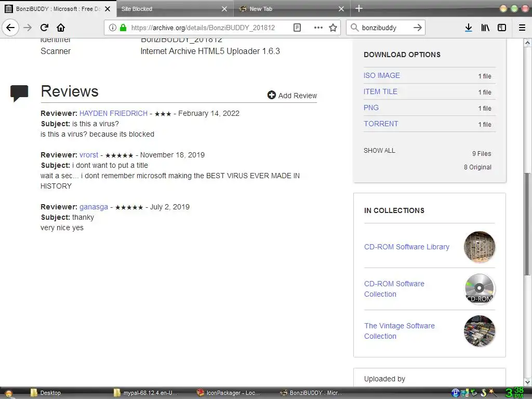
Task: Click the Add Review plus icon
Action: click(x=271, y=95)
